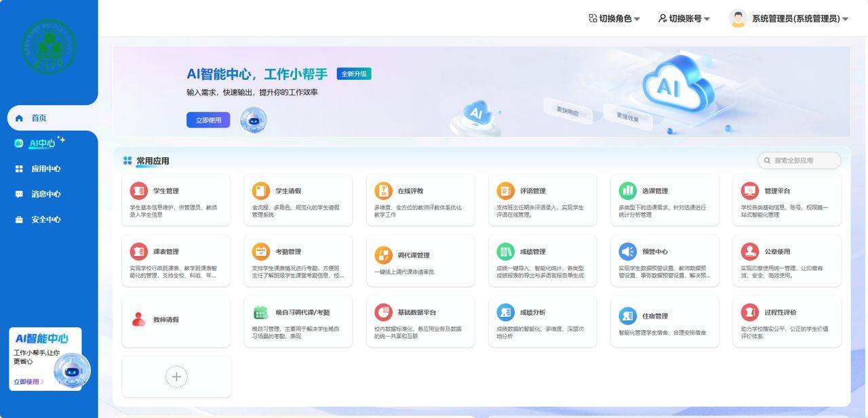Open the 成绩管理 app icon
The width and height of the screenshot is (868, 418).
(x=505, y=251)
